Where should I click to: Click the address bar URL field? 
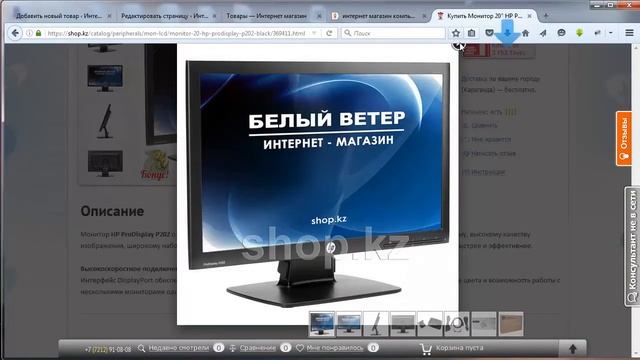177,33
